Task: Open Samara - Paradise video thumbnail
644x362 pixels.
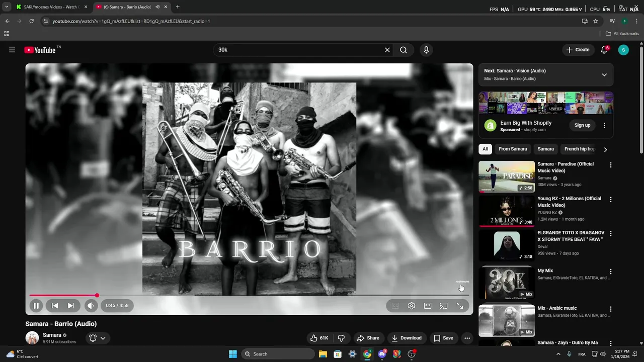Action: pyautogui.click(x=507, y=176)
